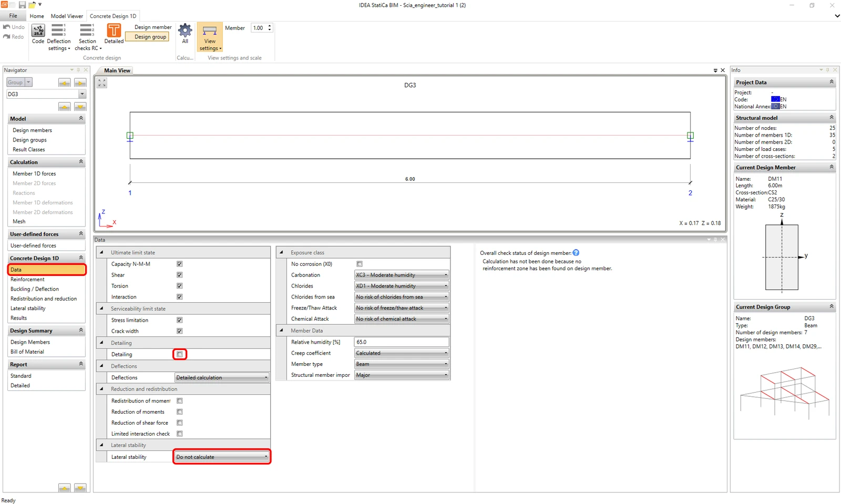
Task: Toggle the Capacity N-M-M checkbox
Action: pos(180,264)
